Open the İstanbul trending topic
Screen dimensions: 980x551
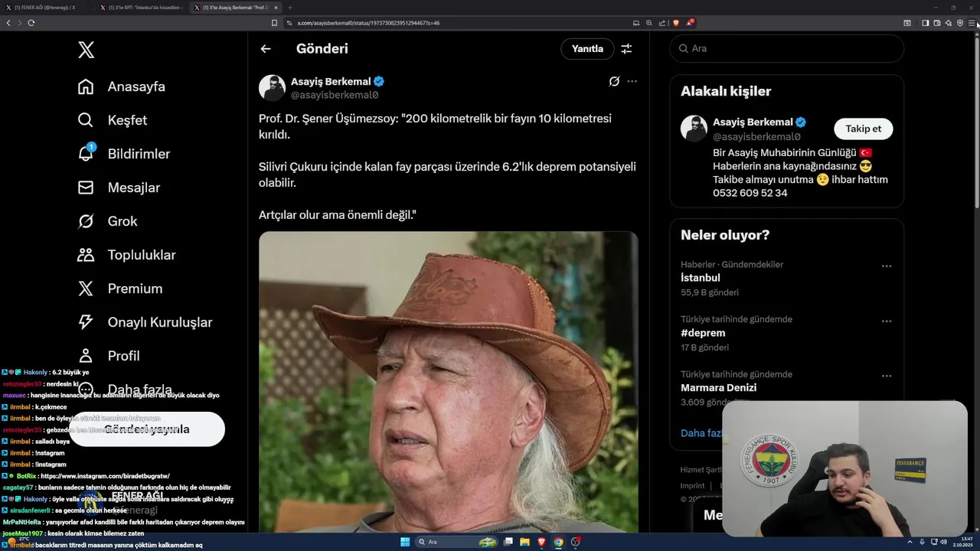[x=701, y=278]
